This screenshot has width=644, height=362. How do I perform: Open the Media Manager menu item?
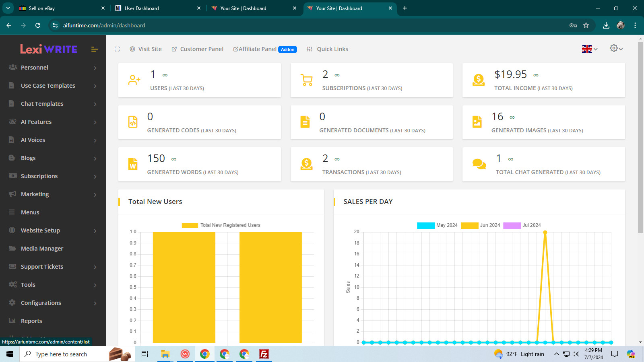pos(53,249)
